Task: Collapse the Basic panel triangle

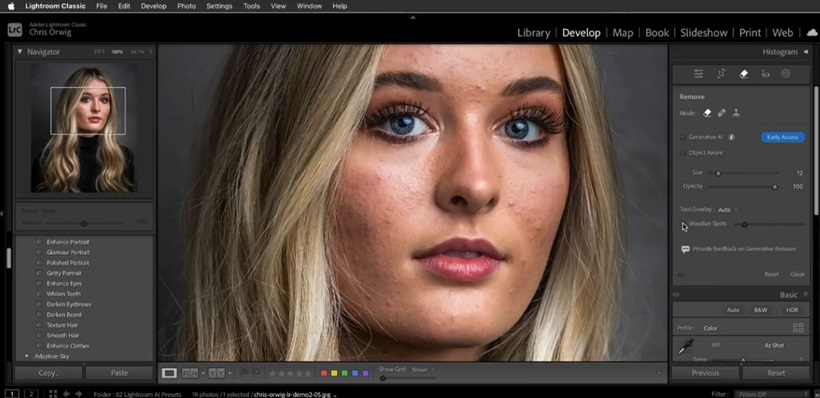Action: (x=805, y=294)
